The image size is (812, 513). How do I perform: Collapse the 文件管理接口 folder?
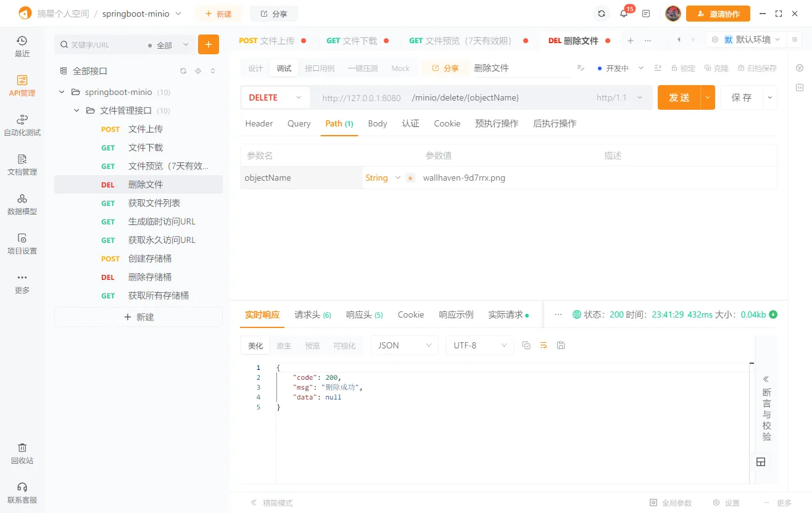pos(77,110)
